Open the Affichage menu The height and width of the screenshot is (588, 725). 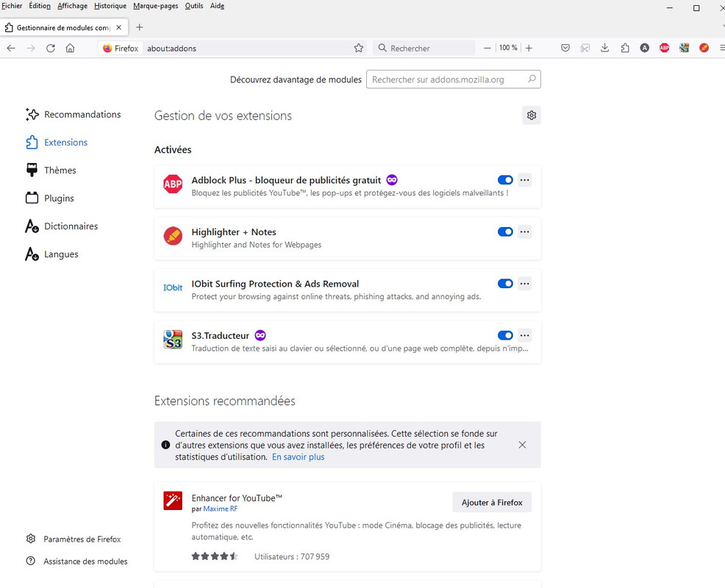(72, 6)
